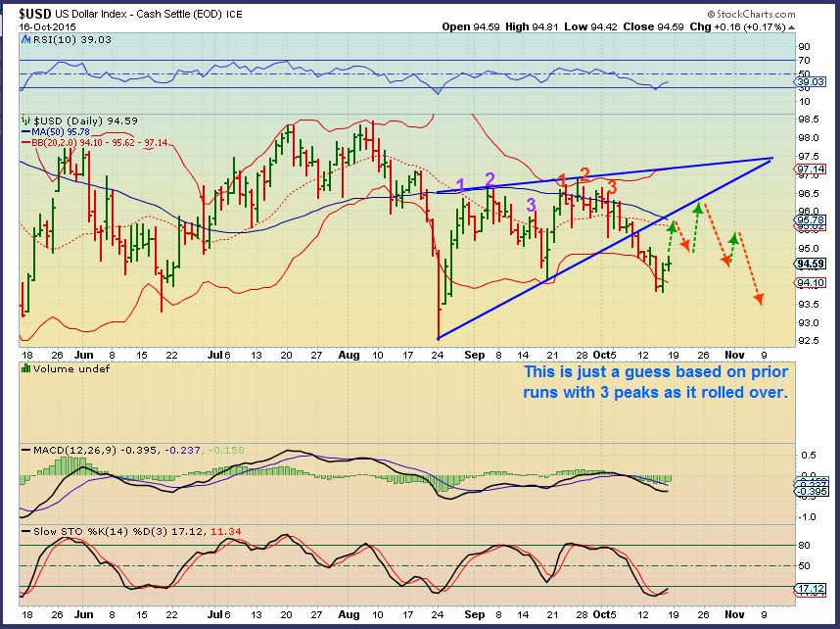Click the 'Slow STO %K(14) %D(3)' label
Viewport: 840px width, 629px height.
tap(100, 531)
